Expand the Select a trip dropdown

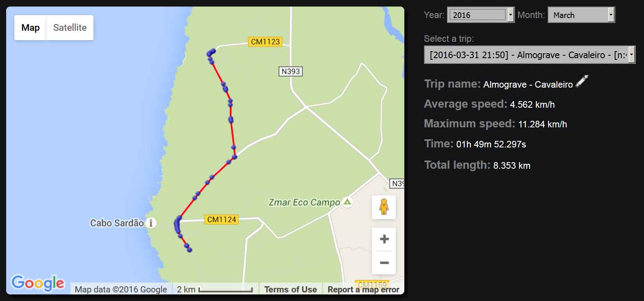[530, 55]
